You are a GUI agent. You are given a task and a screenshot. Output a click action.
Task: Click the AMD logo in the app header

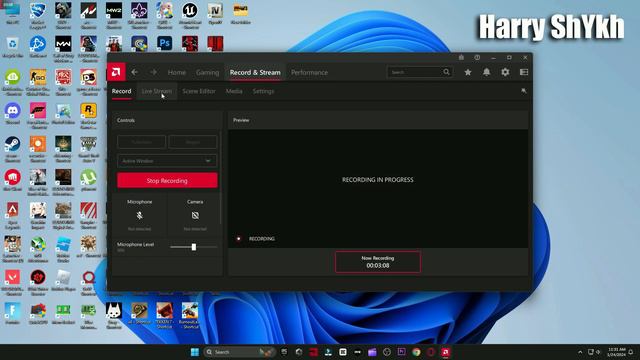[x=116, y=72]
